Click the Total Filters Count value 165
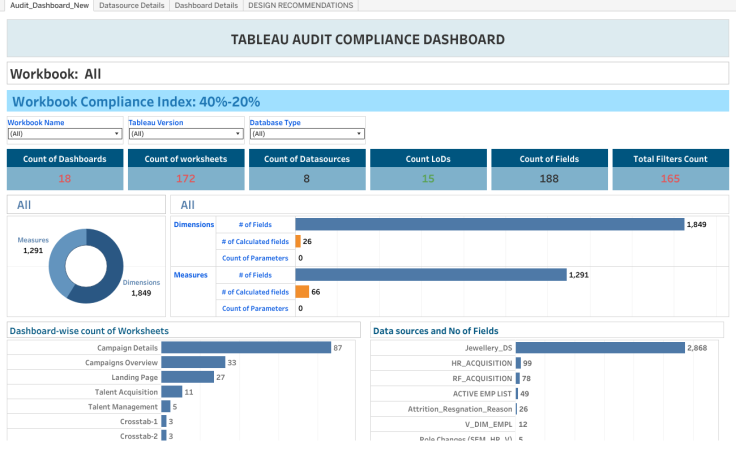736x454 pixels. point(670,179)
